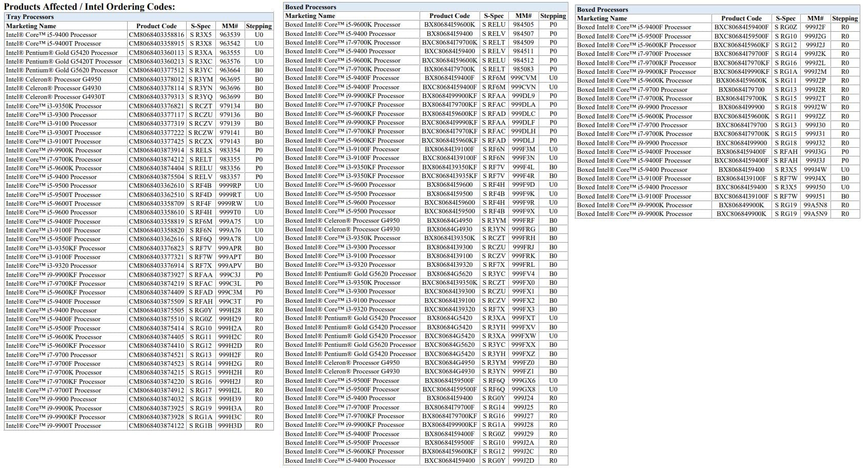This screenshot has width=868, height=470.
Task: Select MM# value 999A75
Action: [230, 222]
